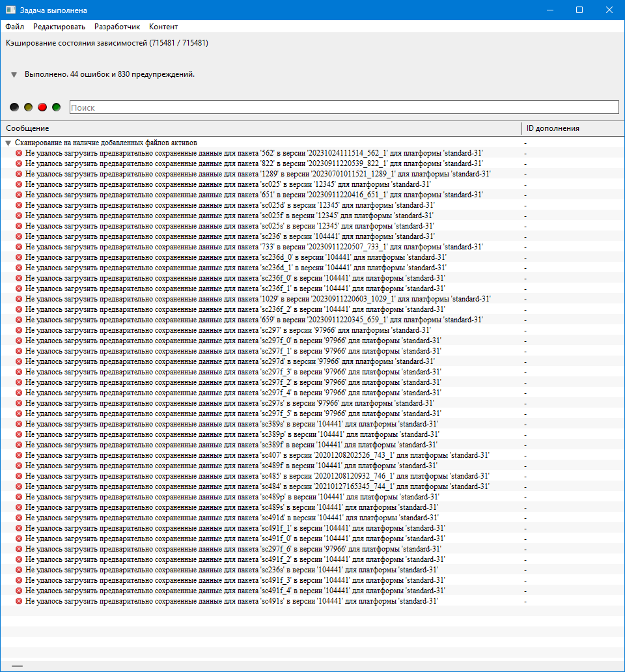Open the Редактировать menu

click(x=59, y=27)
